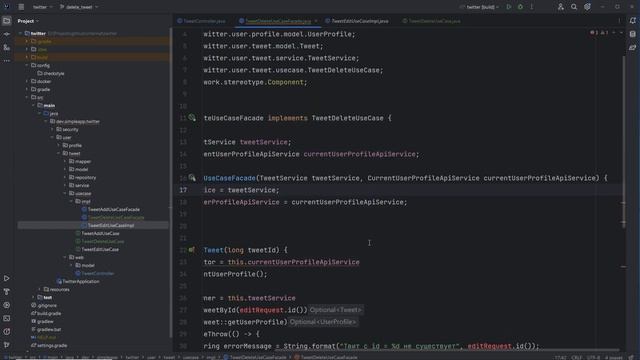This screenshot has width=640, height=360.
Task: Select the TwitterApplication class
Action: point(78,282)
